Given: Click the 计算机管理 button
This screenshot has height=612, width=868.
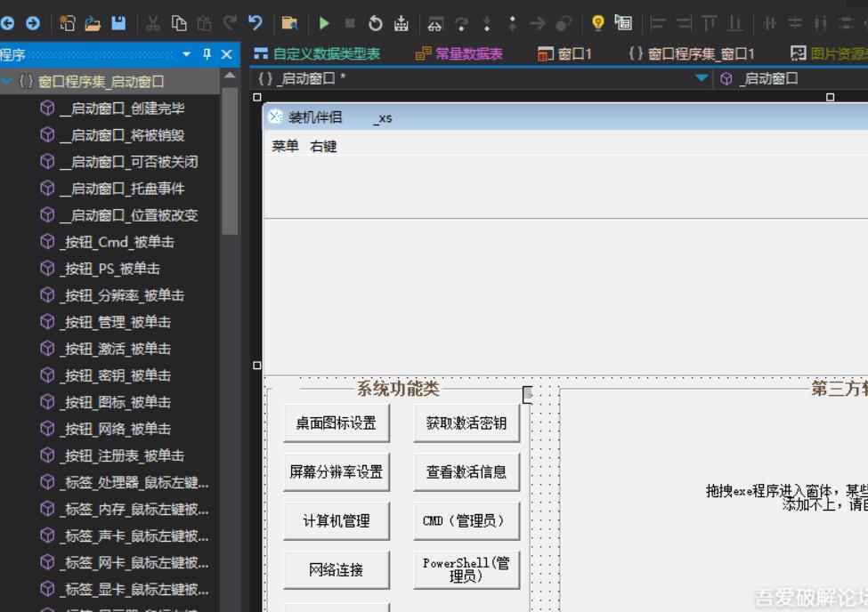Looking at the screenshot, I should point(336,520).
